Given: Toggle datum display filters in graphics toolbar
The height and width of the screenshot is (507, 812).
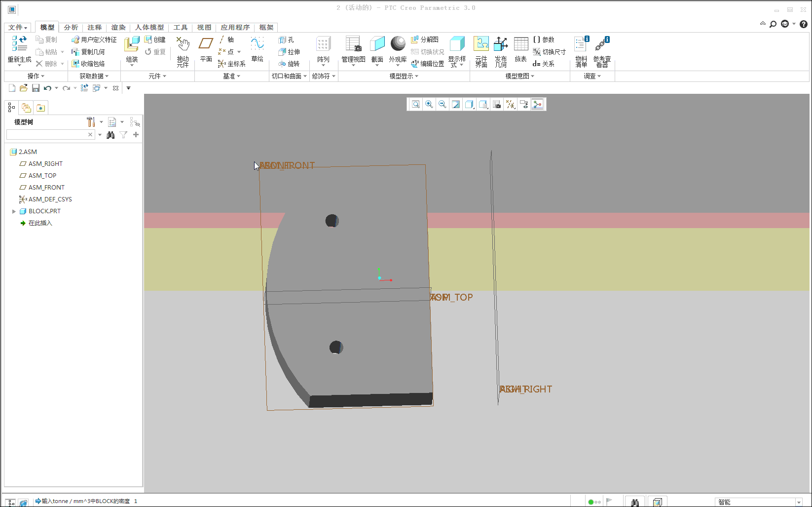Looking at the screenshot, I should [x=511, y=104].
